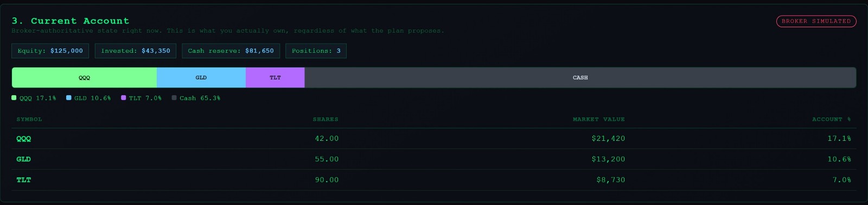Select the QQQ segment in allocation bar
Image resolution: width=868 pixels, height=205 pixels.
click(84, 78)
